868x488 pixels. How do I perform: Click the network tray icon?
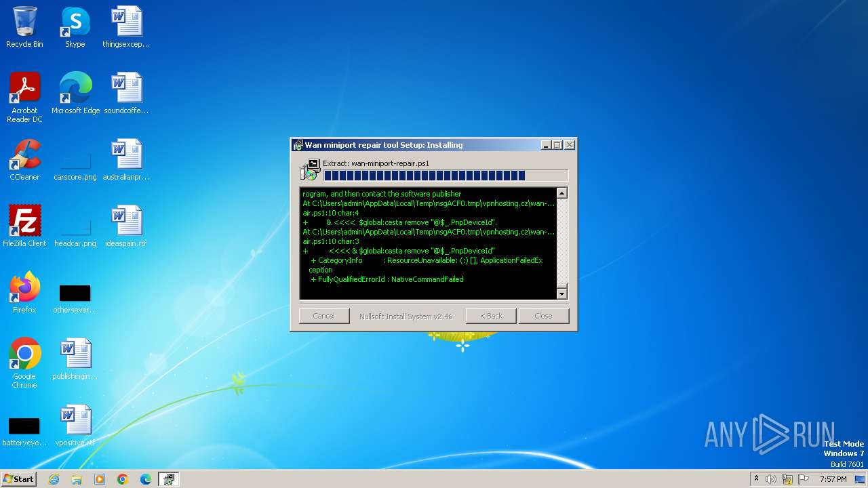pyautogui.click(x=787, y=479)
